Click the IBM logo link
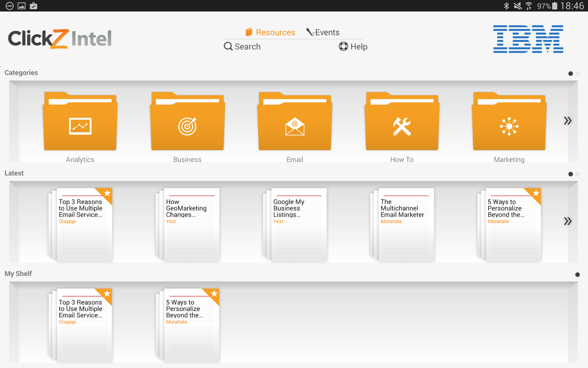 (x=528, y=39)
